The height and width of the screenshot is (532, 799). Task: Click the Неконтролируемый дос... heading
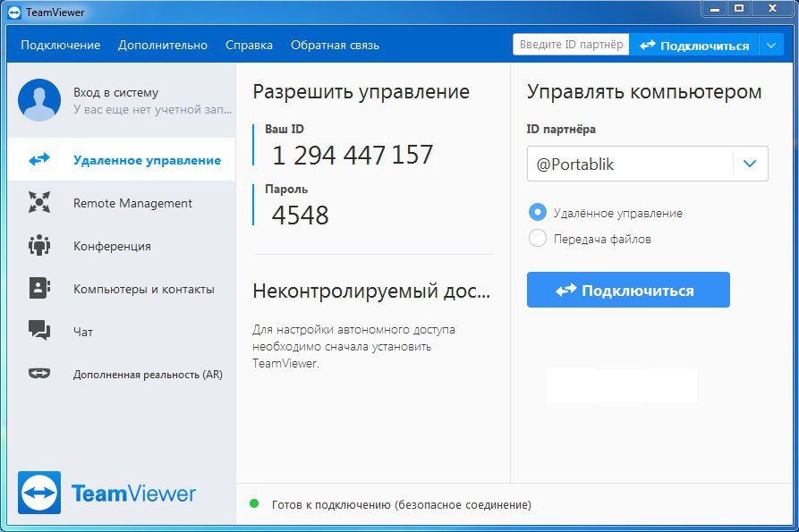(371, 291)
